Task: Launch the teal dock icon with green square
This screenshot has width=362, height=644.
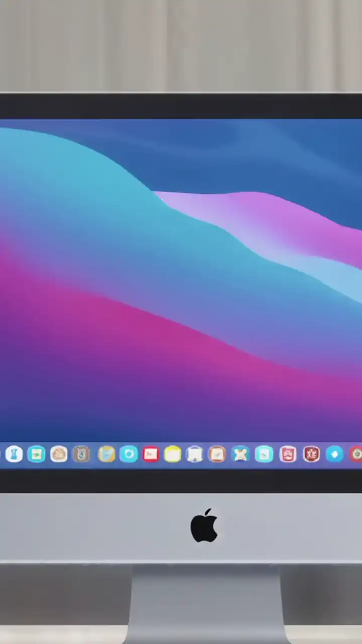Action: pyautogui.click(x=36, y=454)
